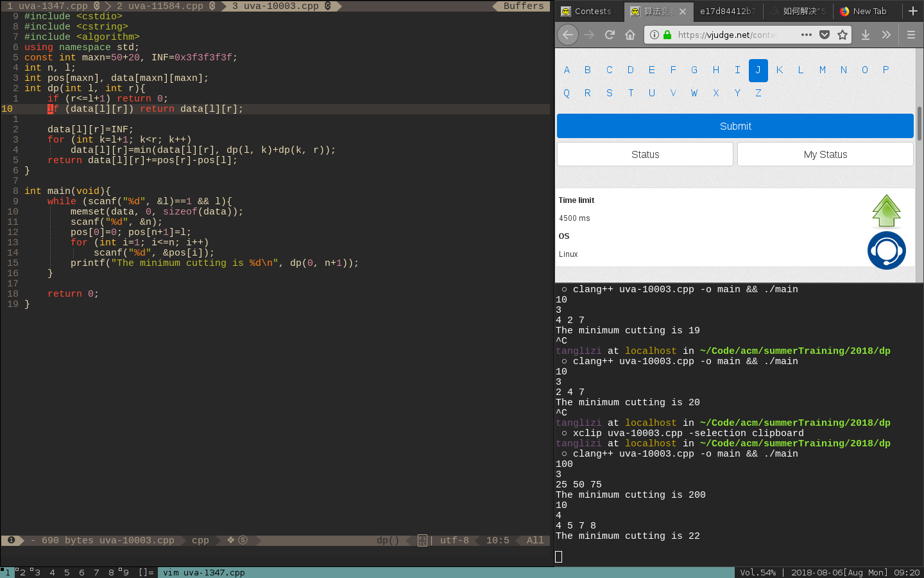Open the downloads panel
The height and width of the screenshot is (578, 924).
(x=866, y=35)
